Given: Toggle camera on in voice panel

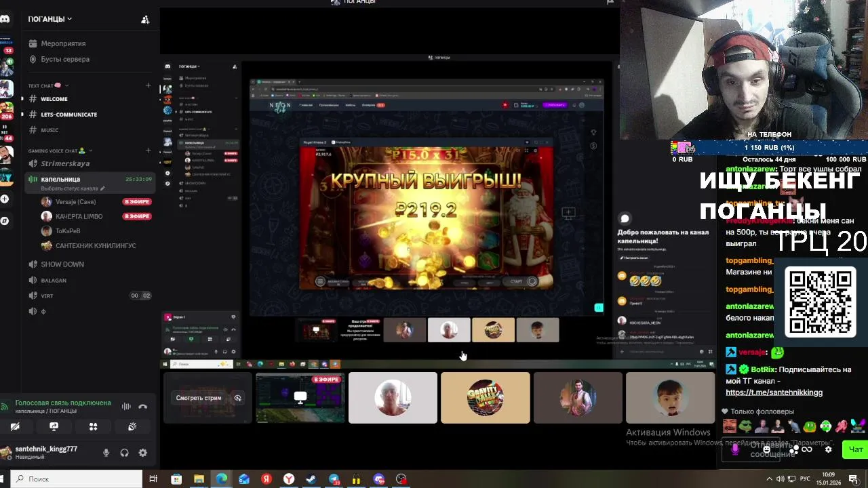Looking at the screenshot, I should coord(15,426).
